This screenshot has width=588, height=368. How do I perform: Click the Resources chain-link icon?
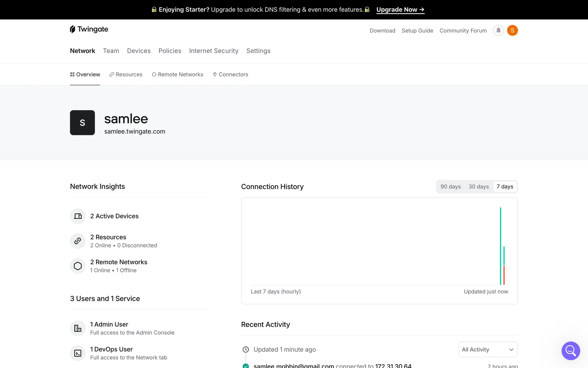tap(78, 241)
